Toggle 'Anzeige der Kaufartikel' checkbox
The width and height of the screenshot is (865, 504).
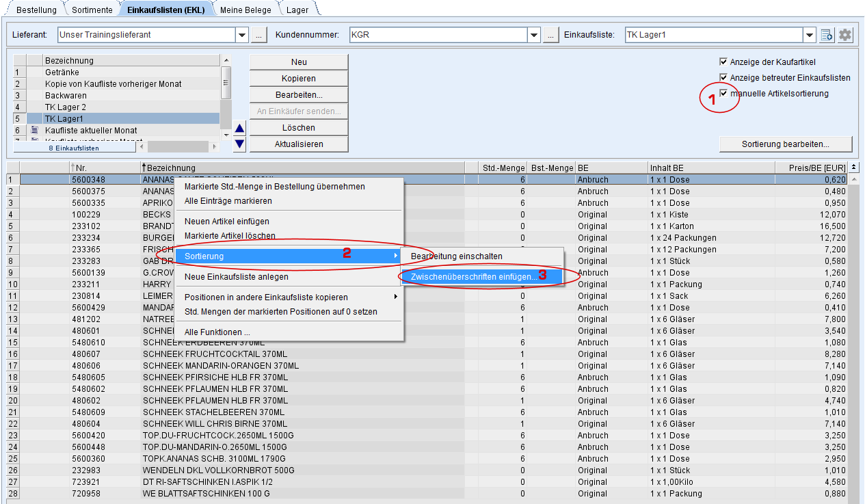723,62
